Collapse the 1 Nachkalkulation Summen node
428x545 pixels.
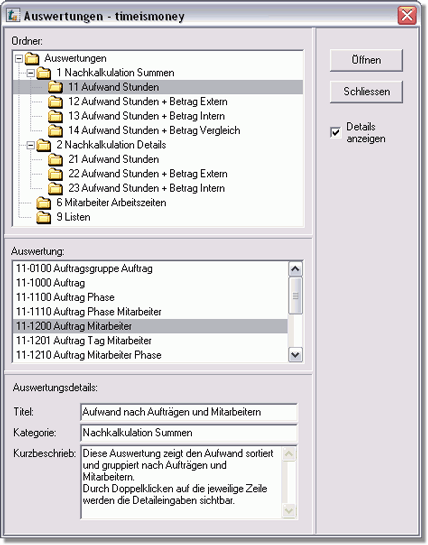tap(31, 73)
